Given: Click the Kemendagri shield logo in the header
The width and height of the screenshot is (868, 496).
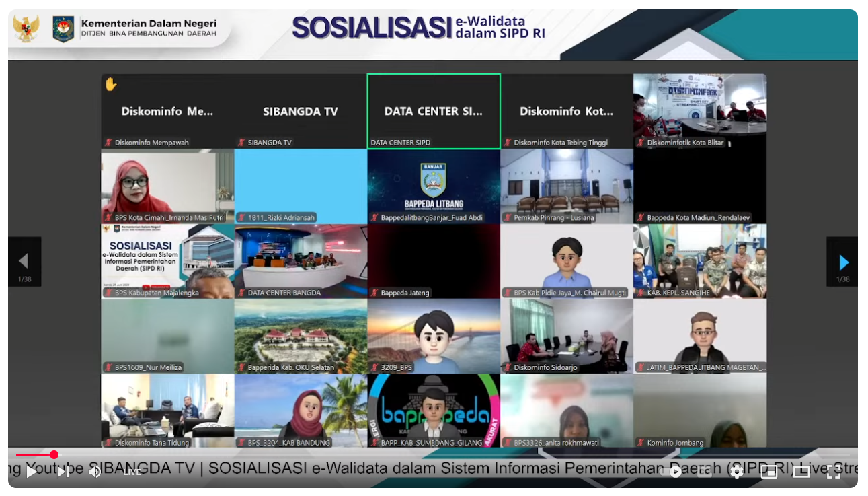Looking at the screenshot, I should 63,29.
